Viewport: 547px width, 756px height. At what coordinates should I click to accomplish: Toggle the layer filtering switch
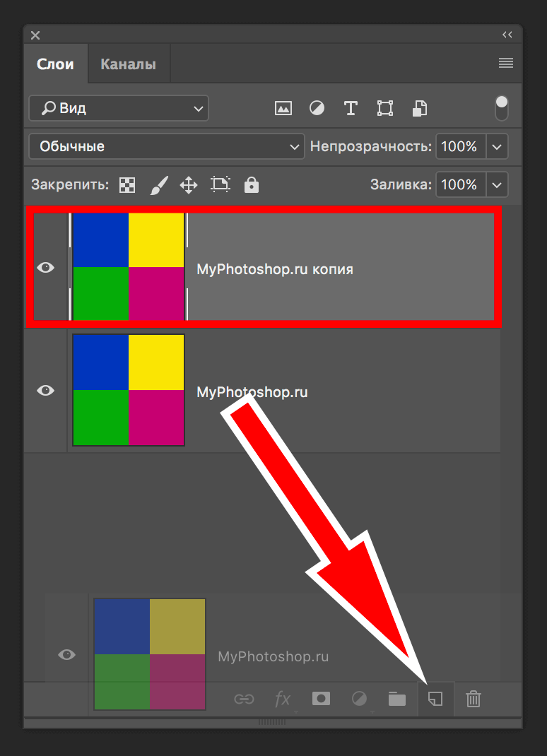[x=502, y=108]
